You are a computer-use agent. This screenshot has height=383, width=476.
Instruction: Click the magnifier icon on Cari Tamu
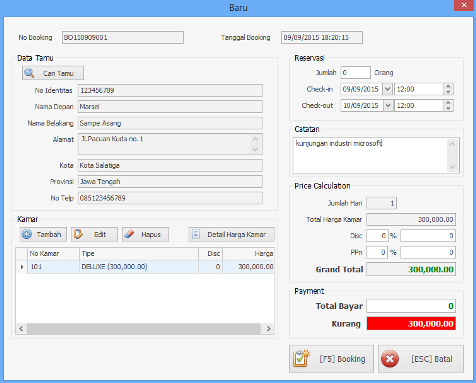(29, 73)
